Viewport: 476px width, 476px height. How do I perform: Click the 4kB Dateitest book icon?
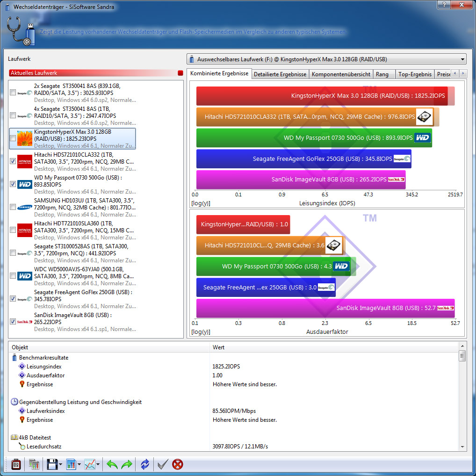[14, 438]
